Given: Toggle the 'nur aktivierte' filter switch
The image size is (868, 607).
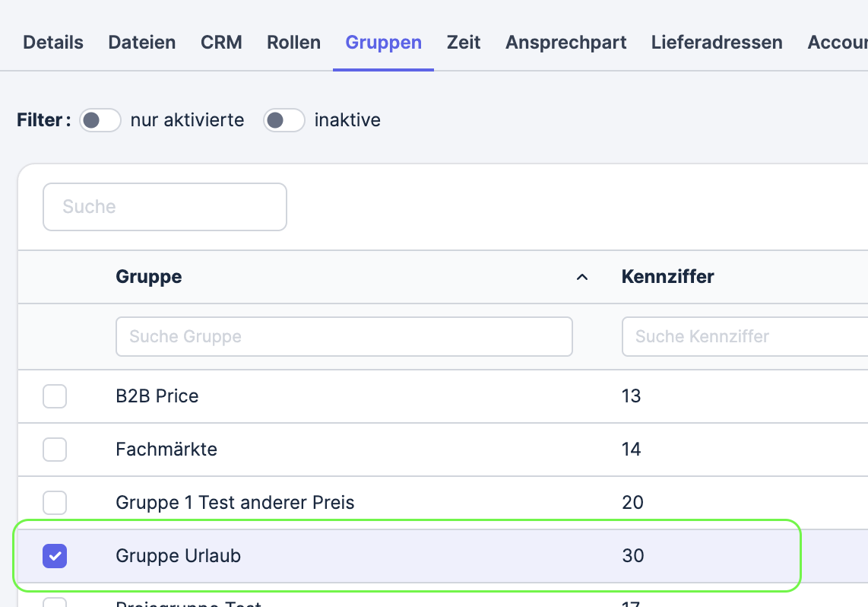Looking at the screenshot, I should coord(100,120).
